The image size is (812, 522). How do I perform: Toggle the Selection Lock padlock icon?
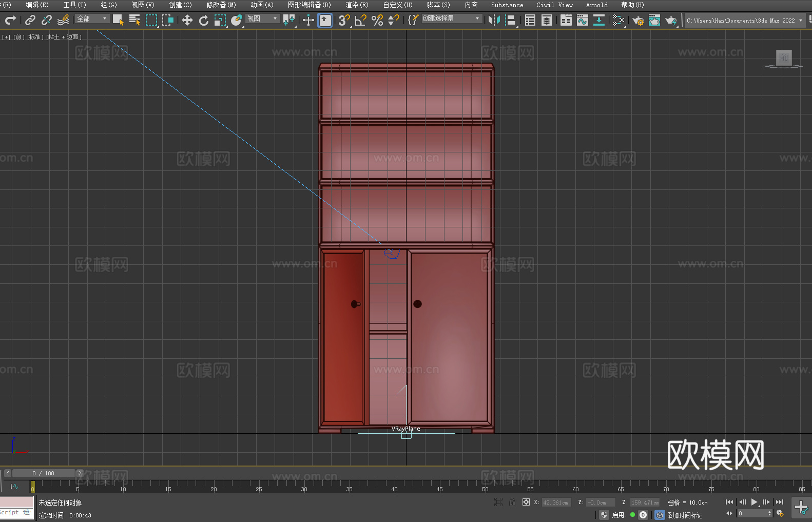tap(512, 502)
